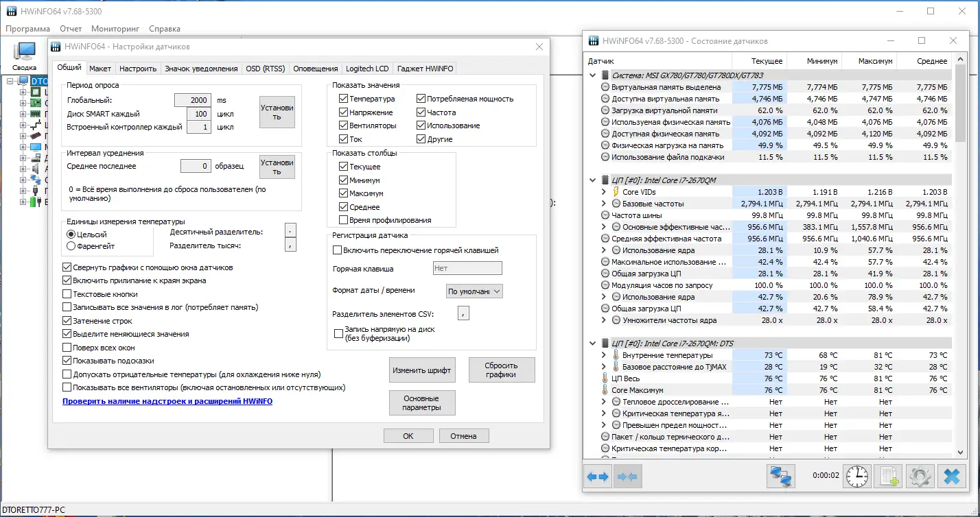The width and height of the screenshot is (980, 517).
Task: Select the processor chip icon in main tree
Action: click(x=36, y=92)
